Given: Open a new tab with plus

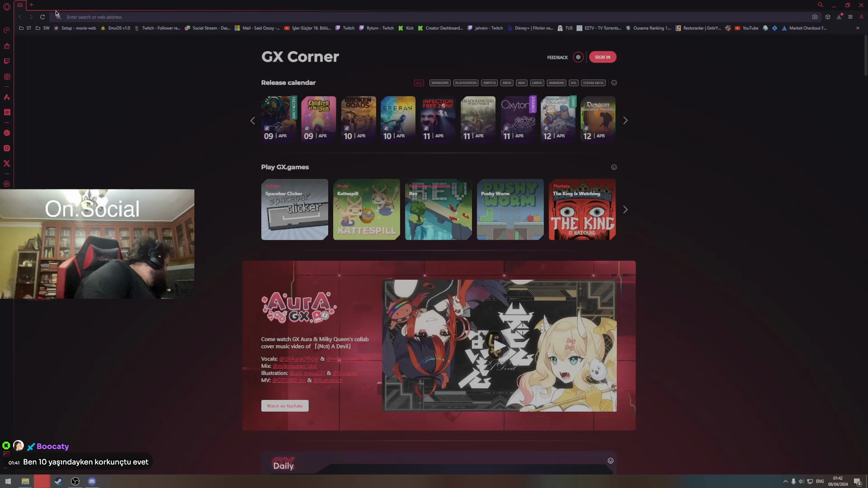Looking at the screenshot, I should point(31,5).
